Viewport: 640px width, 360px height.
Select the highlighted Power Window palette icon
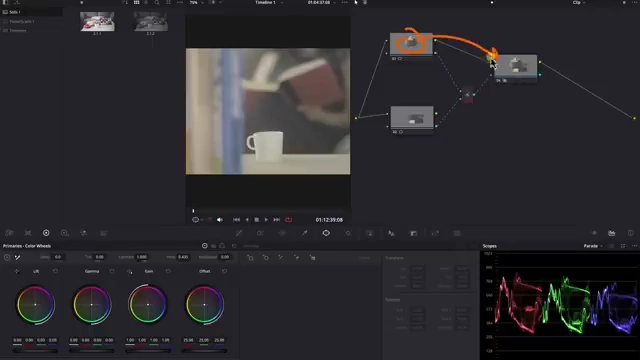pos(326,233)
